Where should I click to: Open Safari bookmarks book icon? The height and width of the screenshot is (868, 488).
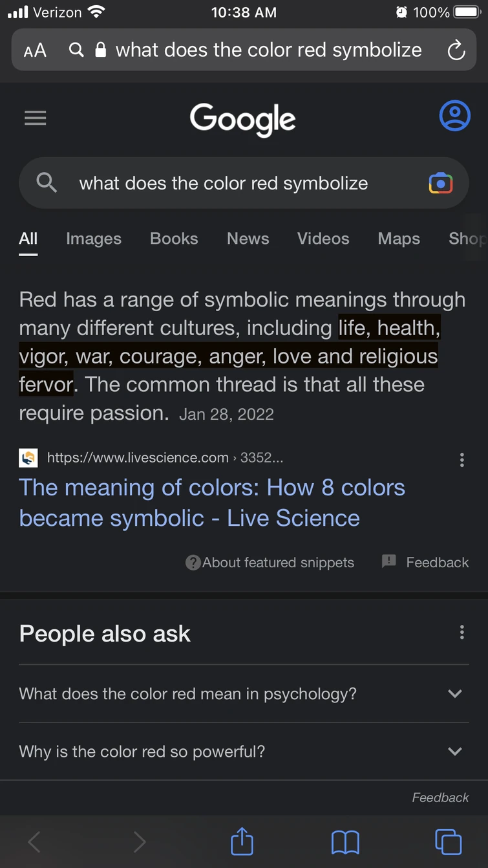345,841
